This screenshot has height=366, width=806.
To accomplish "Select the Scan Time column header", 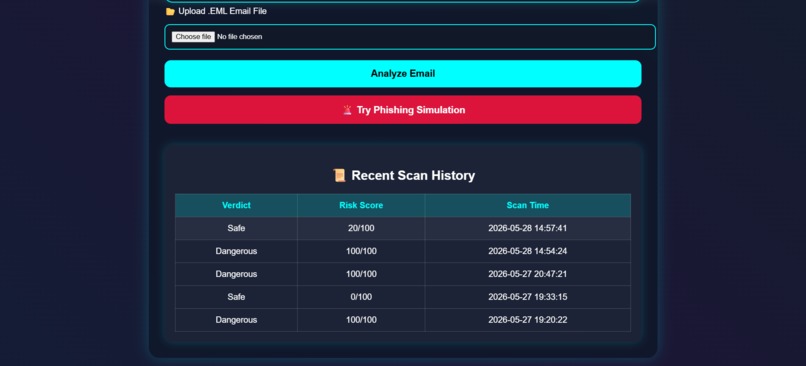I will (x=527, y=205).
